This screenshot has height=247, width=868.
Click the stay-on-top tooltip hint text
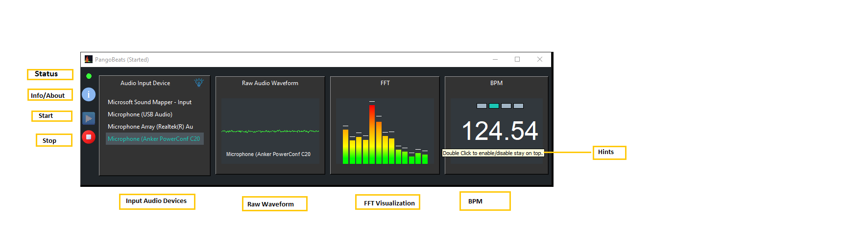[492, 153]
